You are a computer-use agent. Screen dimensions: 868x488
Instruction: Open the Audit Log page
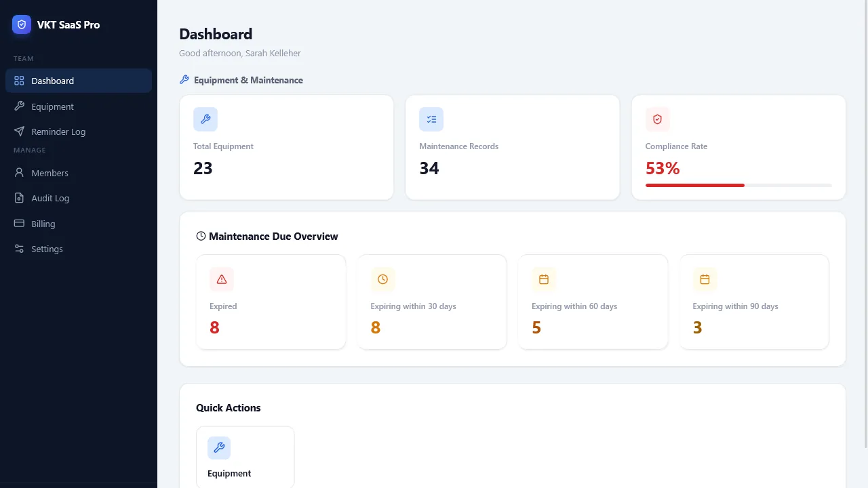(x=79, y=198)
